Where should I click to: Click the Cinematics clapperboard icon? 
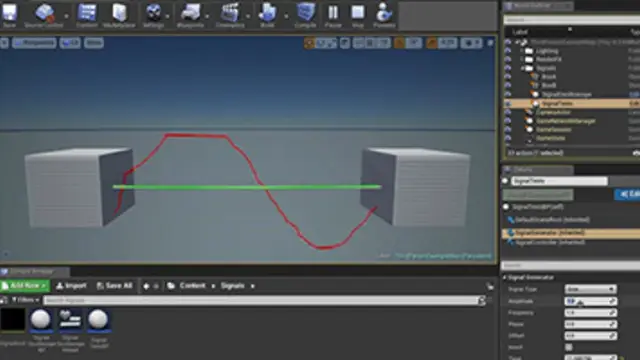(230, 14)
